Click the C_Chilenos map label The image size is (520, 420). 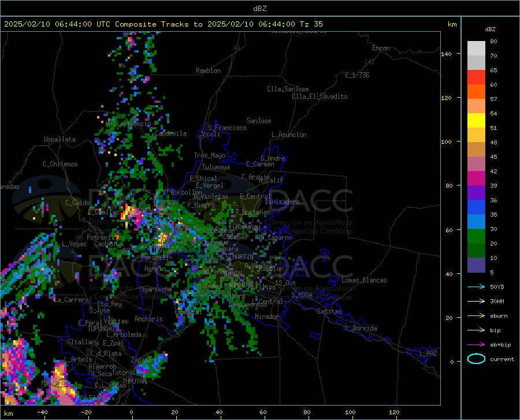(x=60, y=164)
